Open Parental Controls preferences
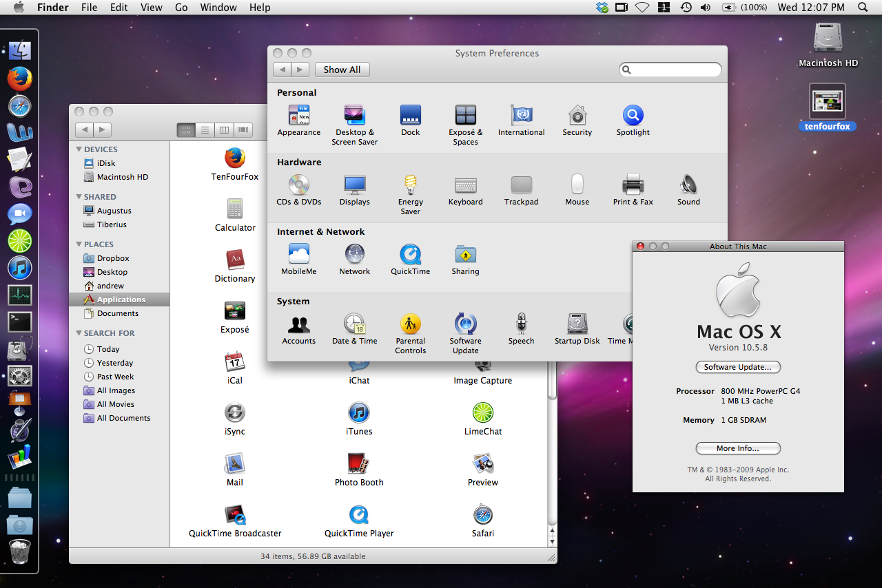882x588 pixels. (x=410, y=324)
